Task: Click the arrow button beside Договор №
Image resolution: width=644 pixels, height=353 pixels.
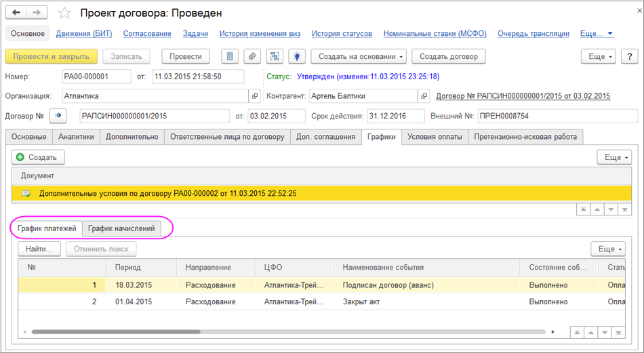Action: click(x=60, y=116)
